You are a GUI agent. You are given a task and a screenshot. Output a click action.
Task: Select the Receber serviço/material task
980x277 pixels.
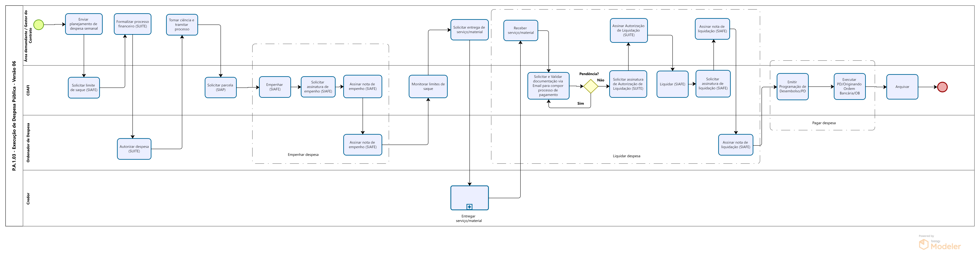[x=520, y=30]
